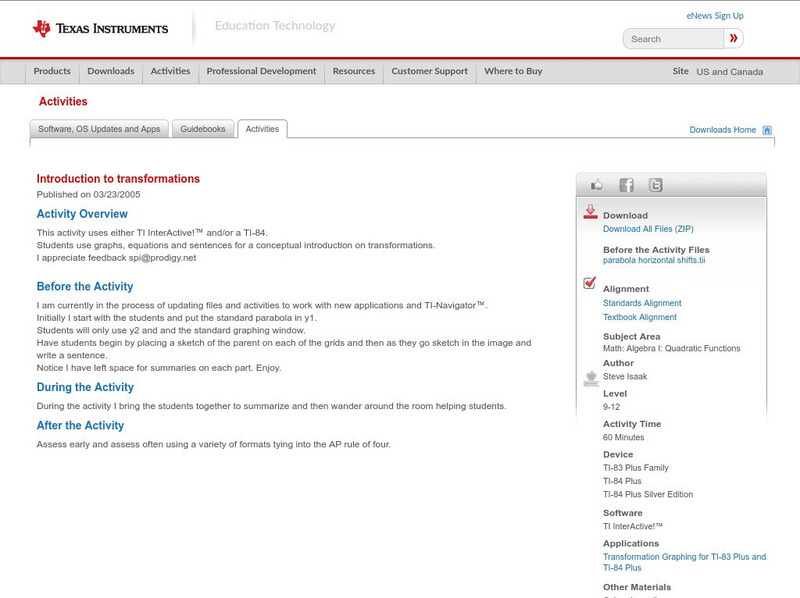
Task: Download All Files (ZIP)
Action: [x=650, y=228]
